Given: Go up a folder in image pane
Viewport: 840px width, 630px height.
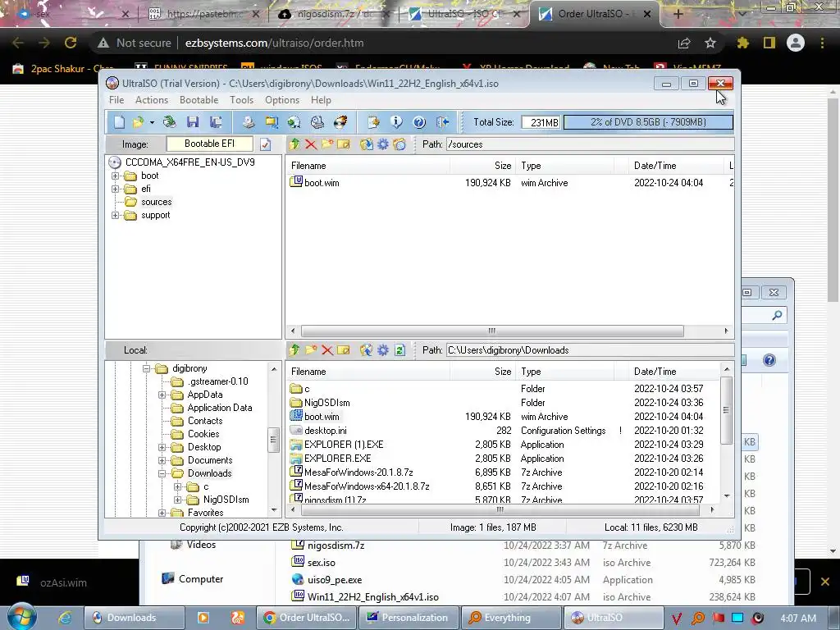Looking at the screenshot, I should (x=294, y=144).
